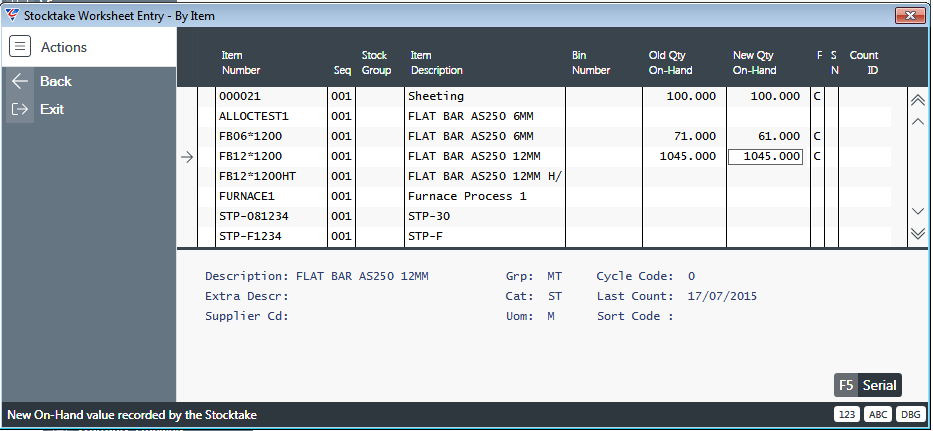Click the Extra Descr label
Image resolution: width=933 pixels, height=431 pixels.
tap(247, 296)
